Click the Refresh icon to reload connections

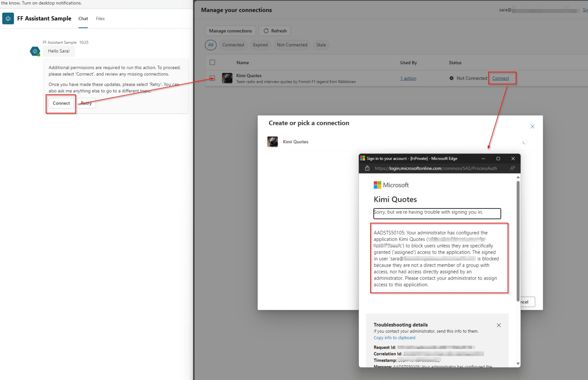pyautogui.click(x=266, y=31)
